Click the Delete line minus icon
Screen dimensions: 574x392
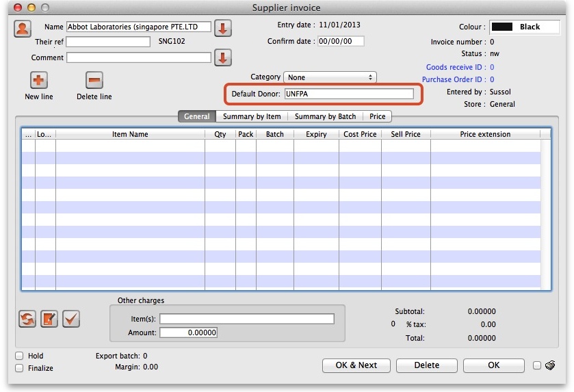tap(94, 80)
